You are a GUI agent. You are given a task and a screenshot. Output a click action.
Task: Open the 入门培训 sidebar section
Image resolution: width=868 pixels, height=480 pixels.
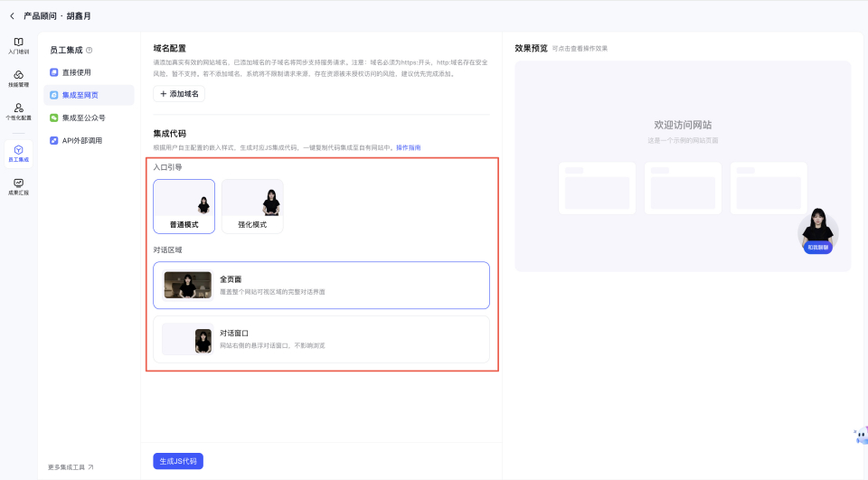(18, 45)
